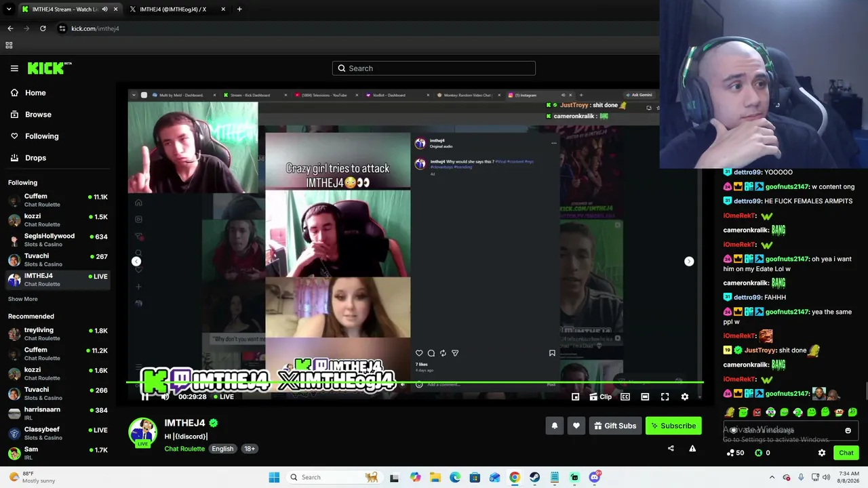Subscribe to IMTHEJ4's channel

point(673,426)
